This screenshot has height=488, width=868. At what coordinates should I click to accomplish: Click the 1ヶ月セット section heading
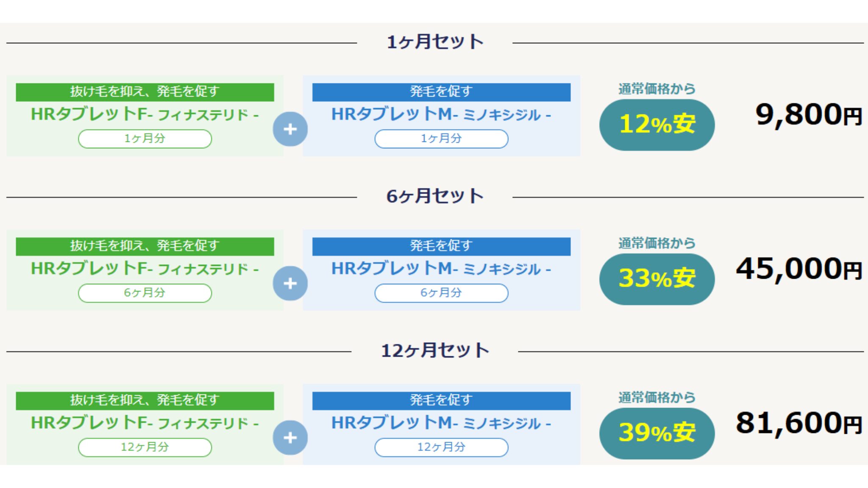(435, 42)
